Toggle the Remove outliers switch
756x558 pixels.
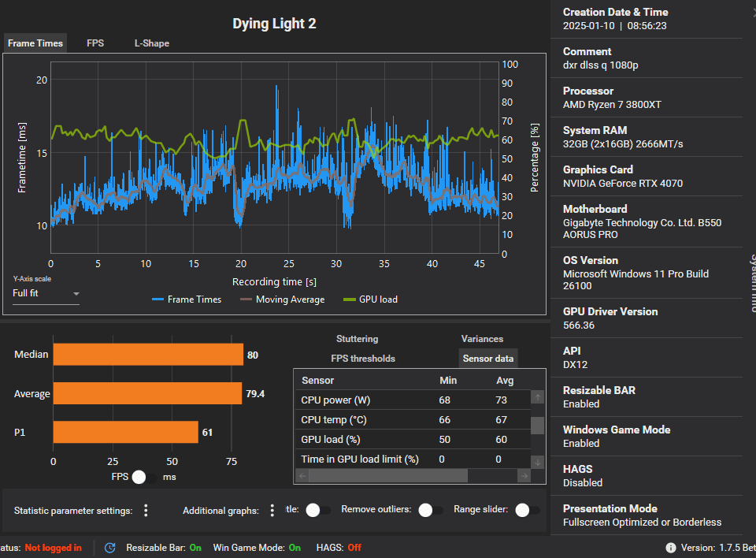431,510
